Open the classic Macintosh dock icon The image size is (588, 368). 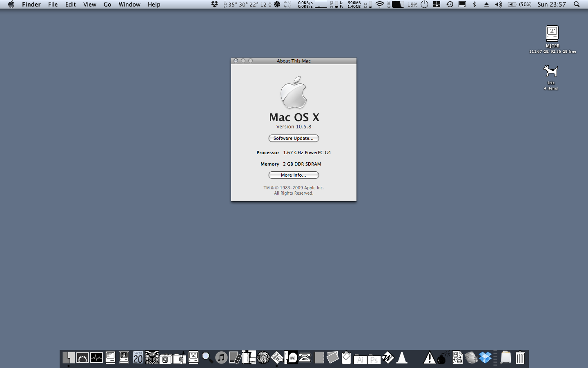pyautogui.click(x=110, y=358)
